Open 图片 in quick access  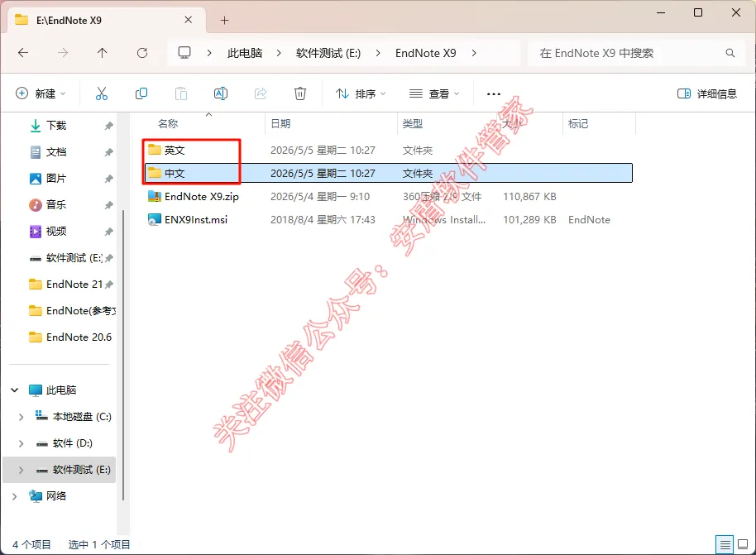tap(56, 179)
